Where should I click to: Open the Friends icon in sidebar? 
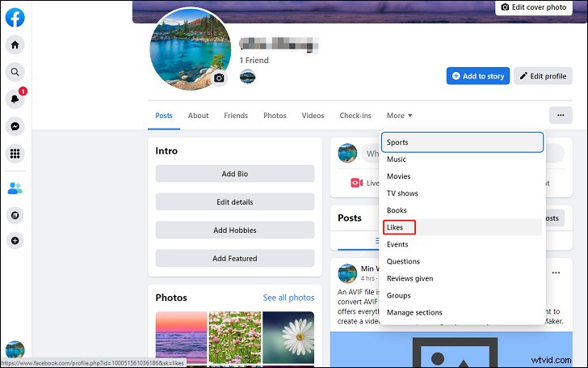15,188
